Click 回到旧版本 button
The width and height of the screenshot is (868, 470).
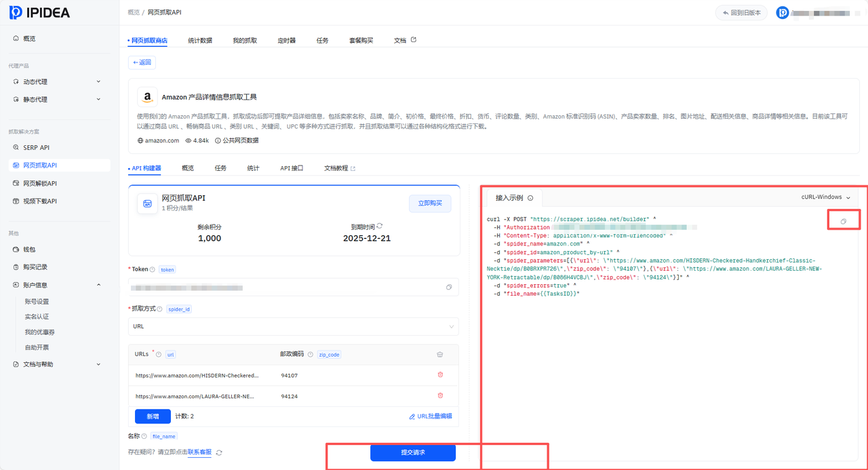pos(741,12)
